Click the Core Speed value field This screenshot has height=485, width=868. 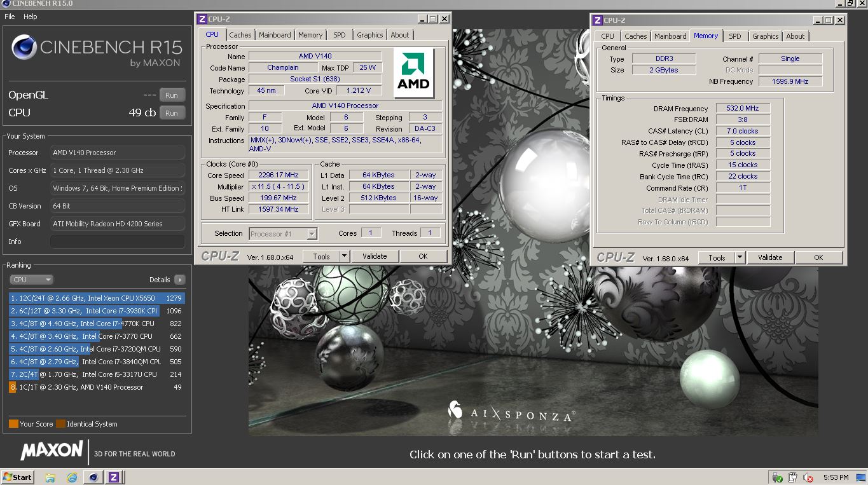279,175
